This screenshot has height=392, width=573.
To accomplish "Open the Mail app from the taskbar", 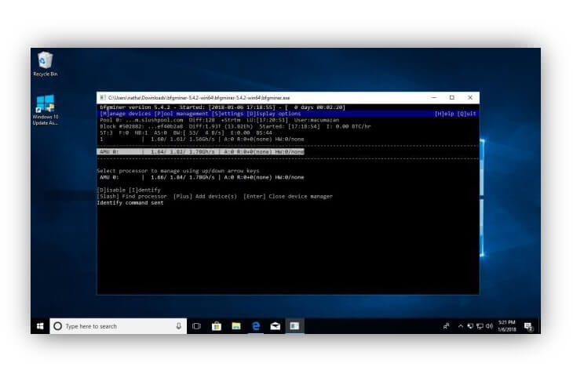I will 276,326.
